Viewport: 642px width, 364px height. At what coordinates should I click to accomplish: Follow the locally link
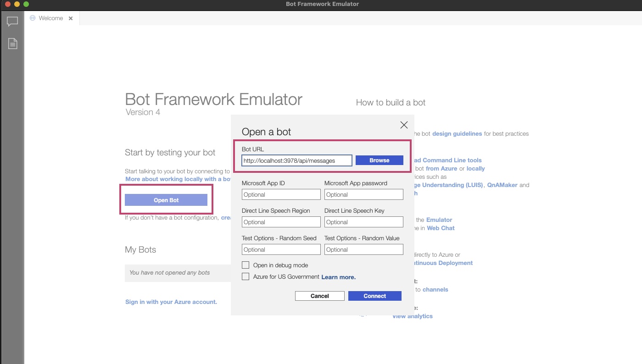476,169
